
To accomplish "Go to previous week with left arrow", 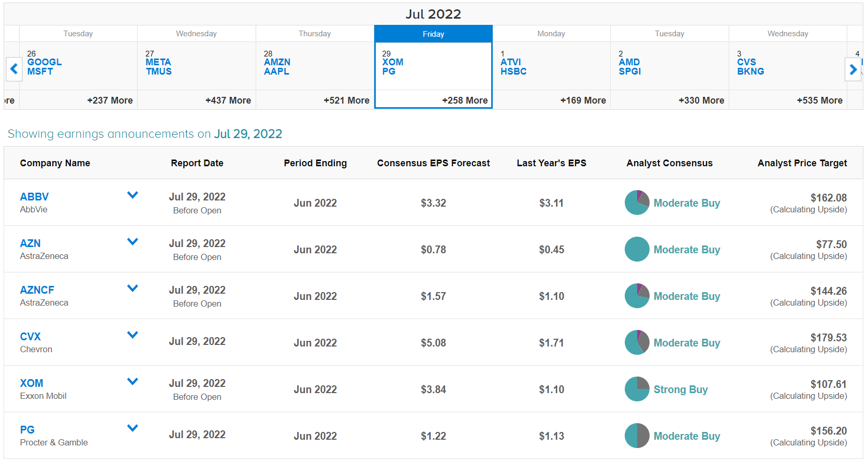I will pyautogui.click(x=14, y=68).
